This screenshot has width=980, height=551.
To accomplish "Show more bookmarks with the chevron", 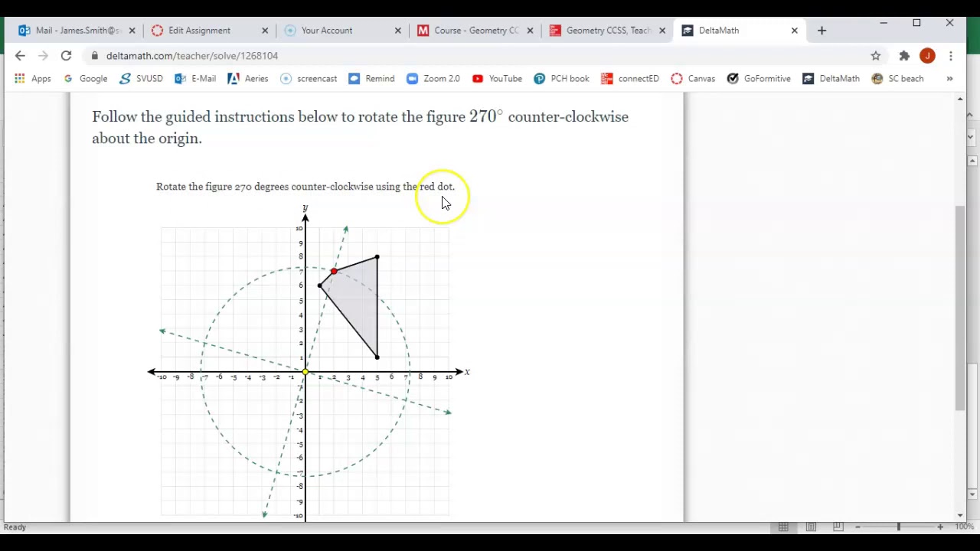I will coord(949,79).
